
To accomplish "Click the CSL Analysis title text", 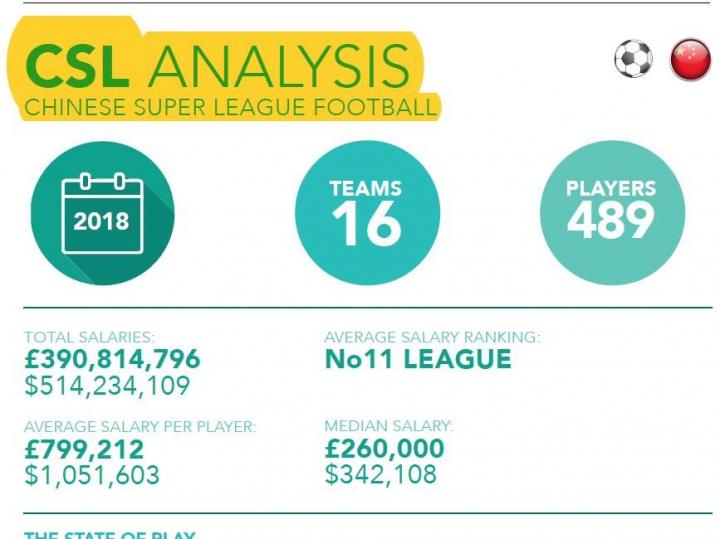I will click(x=217, y=65).
